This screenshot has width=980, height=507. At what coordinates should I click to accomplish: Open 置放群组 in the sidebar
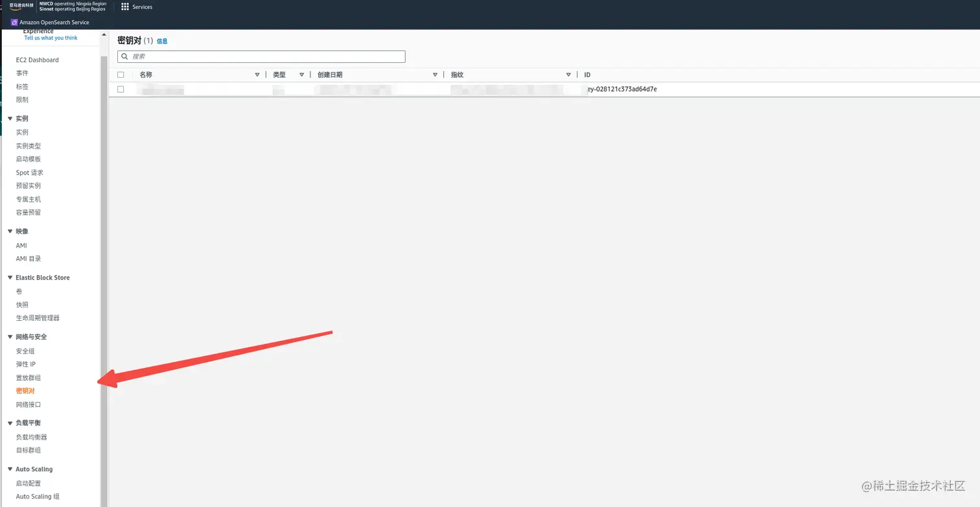tap(29, 377)
